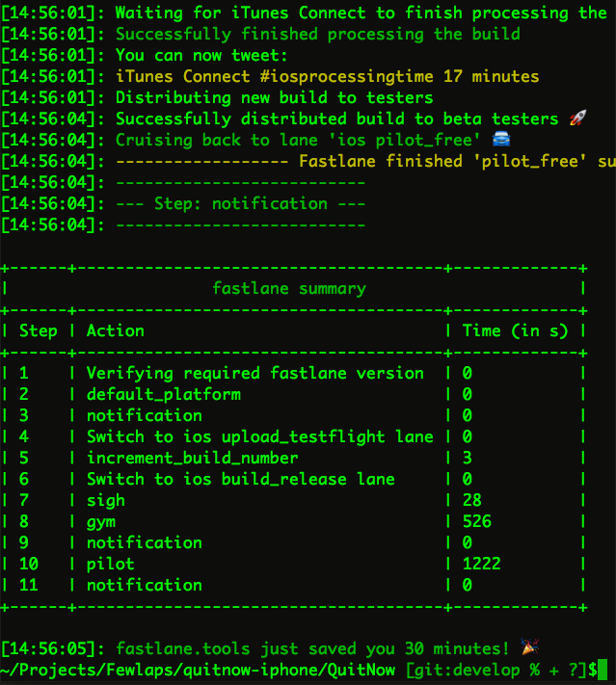Click the '~/Projects/Fewlaps/quitnow-iphone/QuitNow' path
616x685 pixels.
tap(198, 671)
